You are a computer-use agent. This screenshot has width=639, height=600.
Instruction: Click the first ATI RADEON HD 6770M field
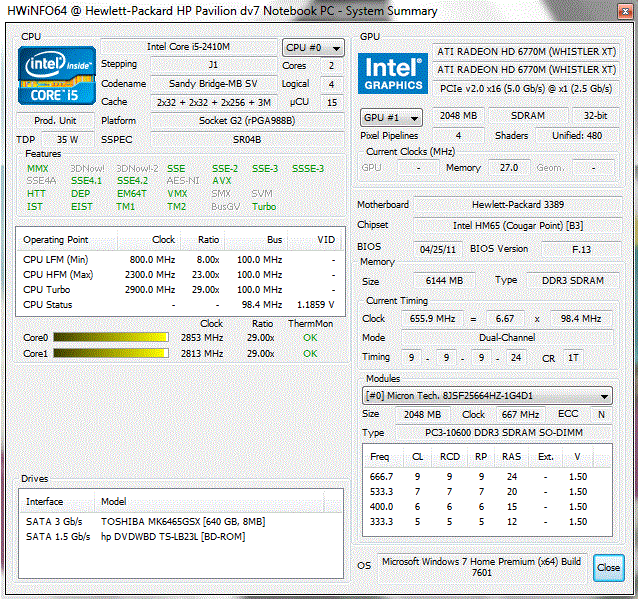[x=526, y=52]
